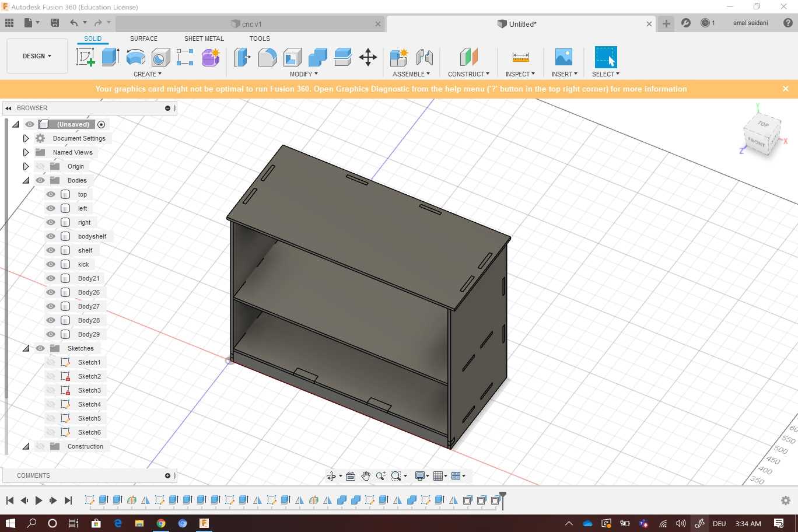Dismiss the graphics card warning banner
This screenshot has height=532, width=798.
point(786,89)
